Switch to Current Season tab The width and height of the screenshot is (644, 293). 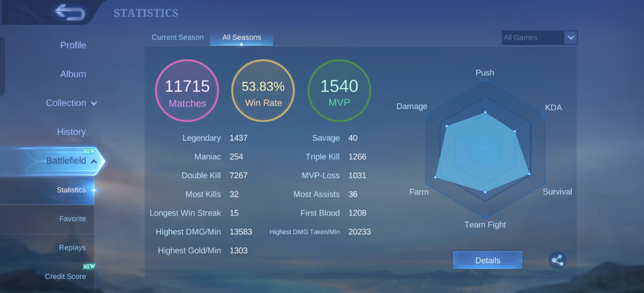[178, 37]
